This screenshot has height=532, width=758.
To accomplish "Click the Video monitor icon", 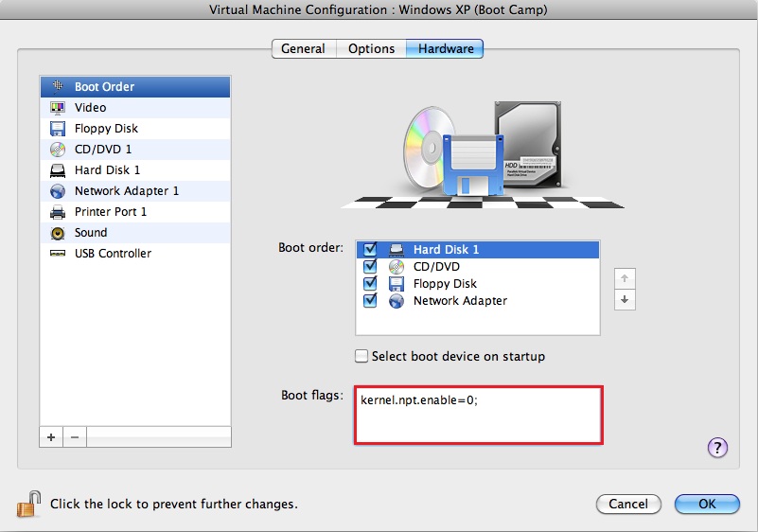I will point(58,107).
